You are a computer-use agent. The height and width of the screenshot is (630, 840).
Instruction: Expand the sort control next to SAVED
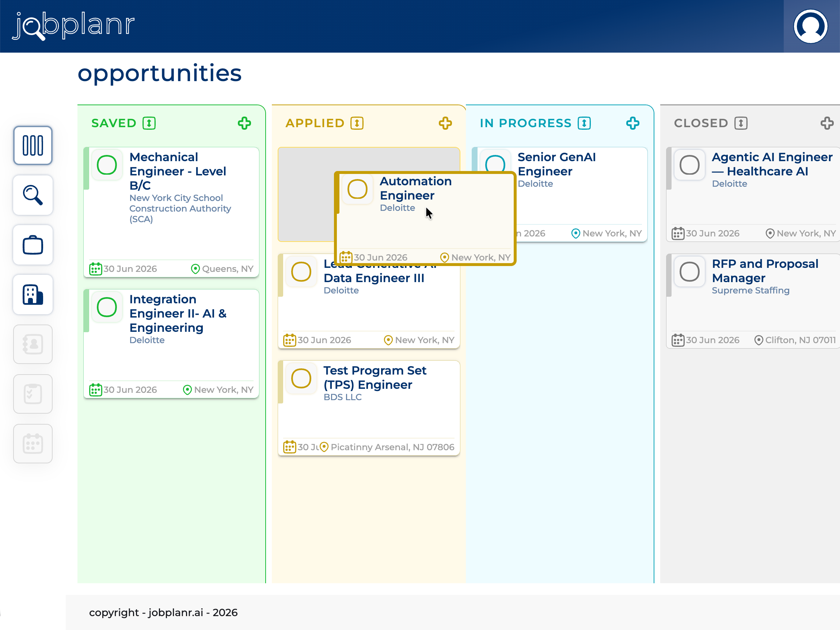tap(149, 123)
